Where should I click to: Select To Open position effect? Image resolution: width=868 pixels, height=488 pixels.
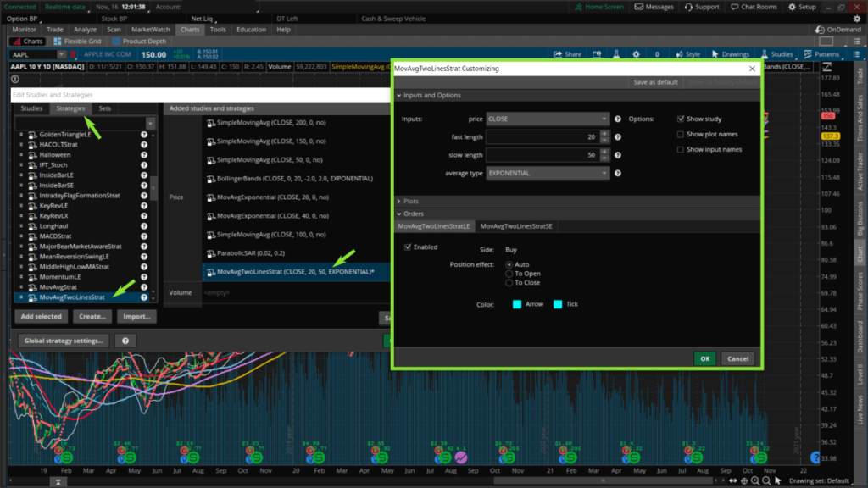509,274
